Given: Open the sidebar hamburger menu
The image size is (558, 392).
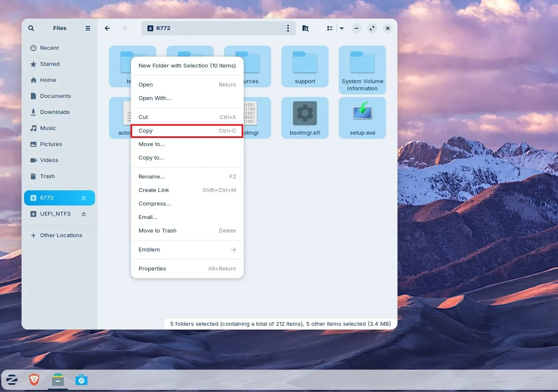Looking at the screenshot, I should pyautogui.click(x=88, y=28).
